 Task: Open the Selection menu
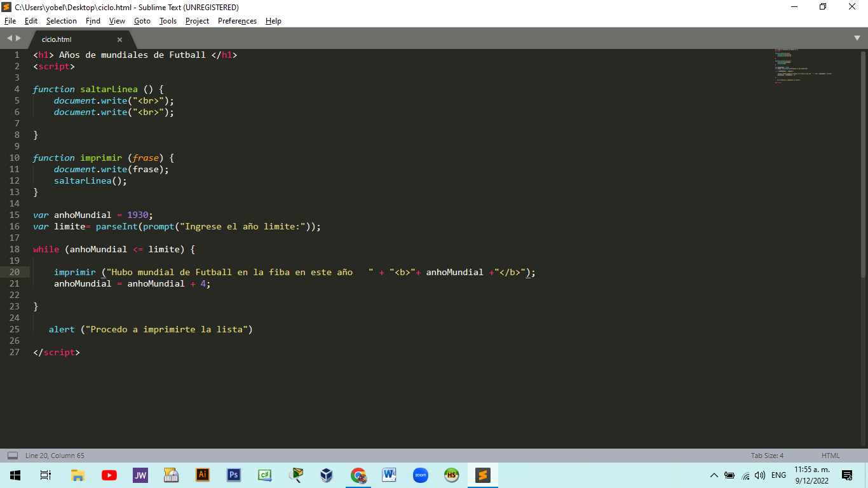point(62,21)
